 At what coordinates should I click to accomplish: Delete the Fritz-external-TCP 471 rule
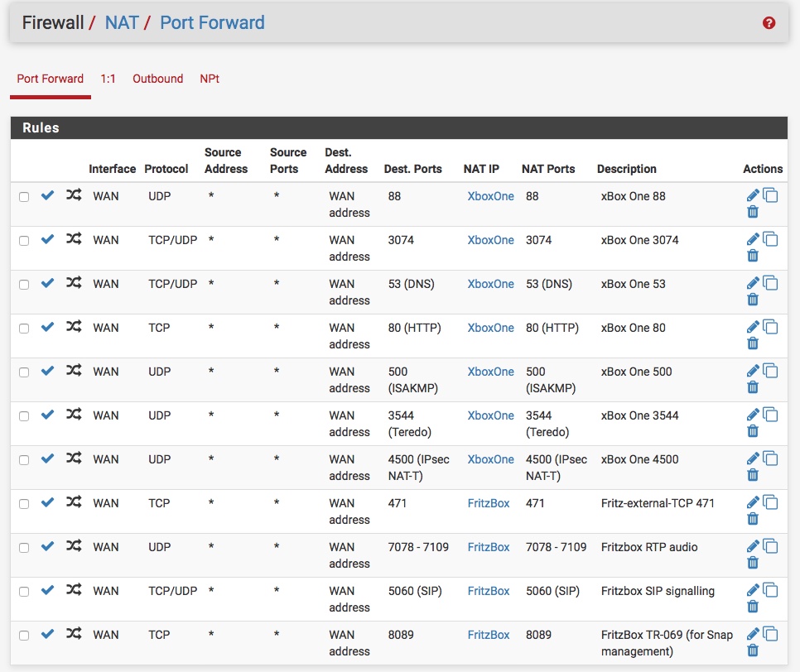point(753,519)
